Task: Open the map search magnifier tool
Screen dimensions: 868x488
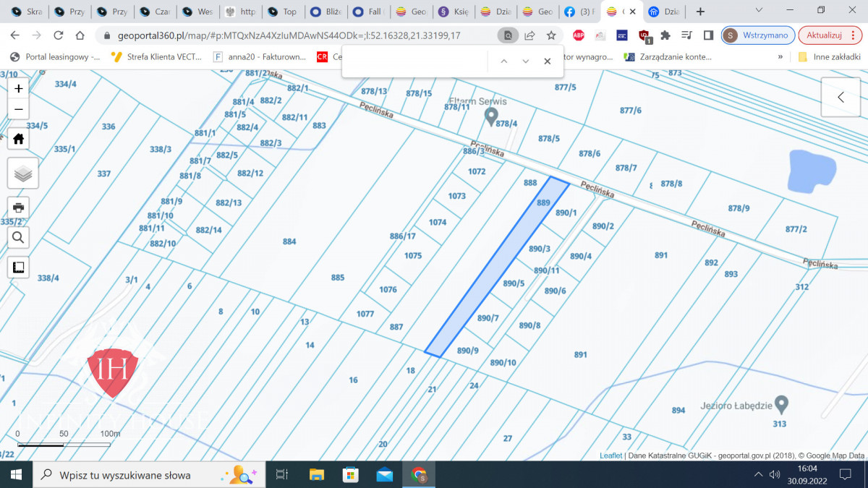Action: coord(19,237)
